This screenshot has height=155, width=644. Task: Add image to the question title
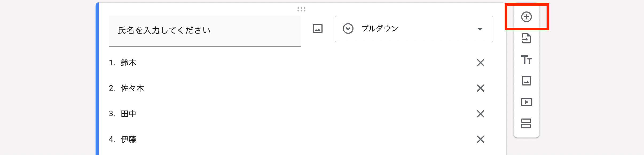317,29
